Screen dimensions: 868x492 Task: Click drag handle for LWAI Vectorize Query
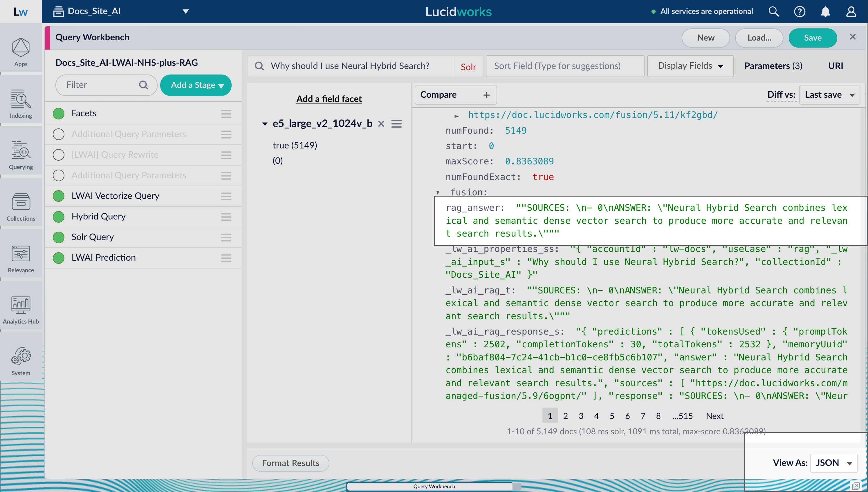pos(226,196)
